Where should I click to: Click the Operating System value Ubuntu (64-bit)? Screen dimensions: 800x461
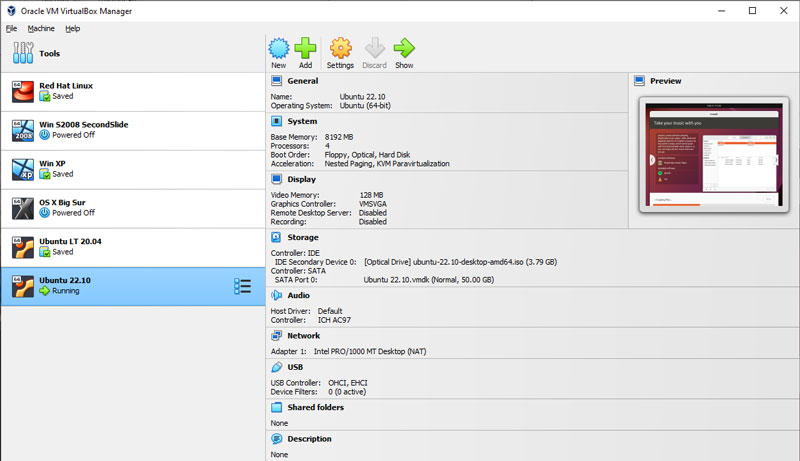click(x=365, y=106)
